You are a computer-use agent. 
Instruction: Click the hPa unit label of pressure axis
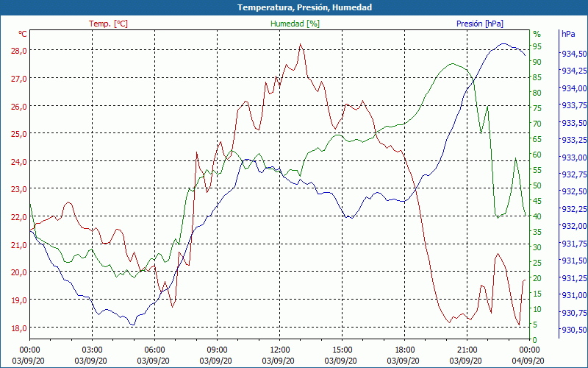[568, 34]
